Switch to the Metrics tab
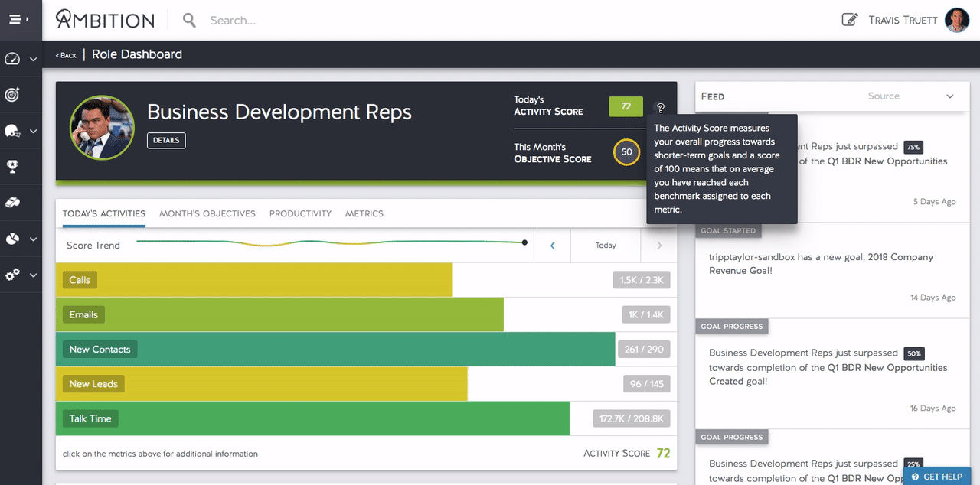Screen dimensions: 980x485 click(364, 214)
